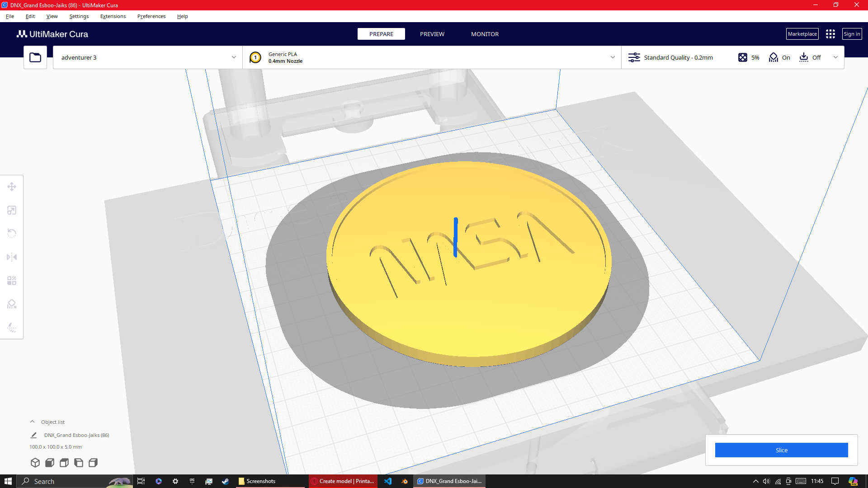This screenshot has width=868, height=488.
Task: Click the adhesion Off icon
Action: pos(804,57)
